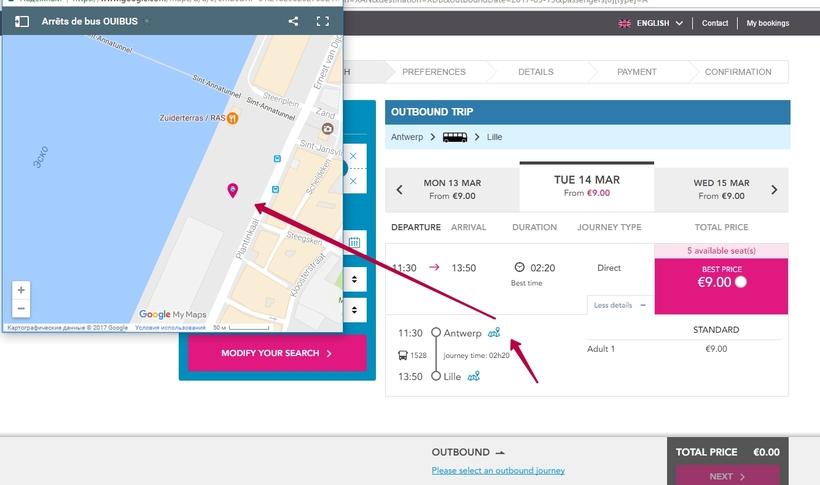Image resolution: width=820 pixels, height=485 pixels.
Task: Select the pink bus stop pin marker
Action: click(x=233, y=190)
